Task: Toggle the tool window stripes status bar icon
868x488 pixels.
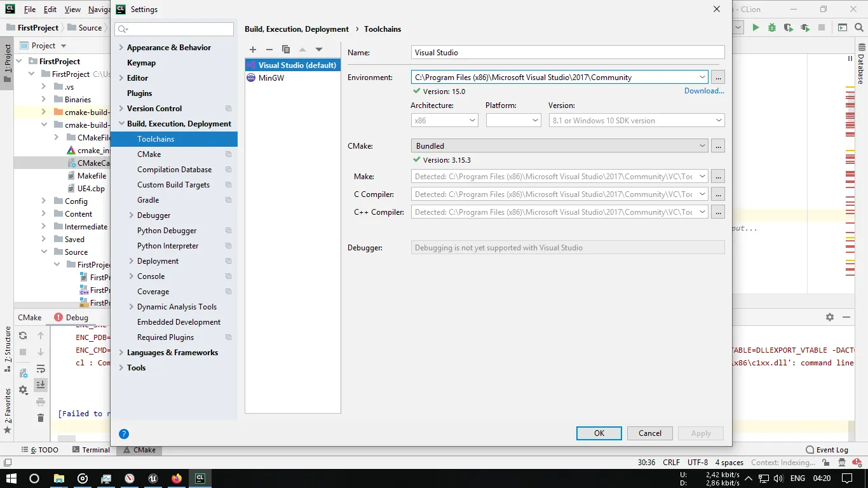Action: (x=8, y=462)
